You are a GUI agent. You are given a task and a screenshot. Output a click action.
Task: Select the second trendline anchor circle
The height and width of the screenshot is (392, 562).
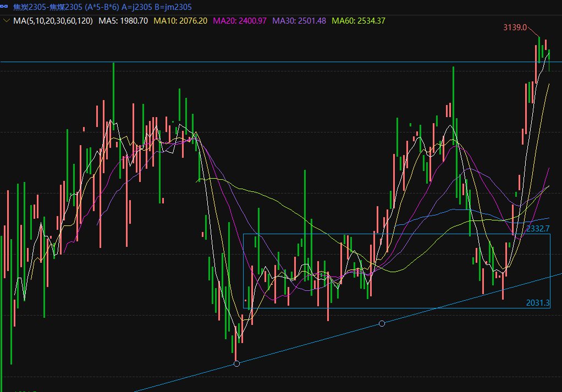pyautogui.click(x=382, y=324)
